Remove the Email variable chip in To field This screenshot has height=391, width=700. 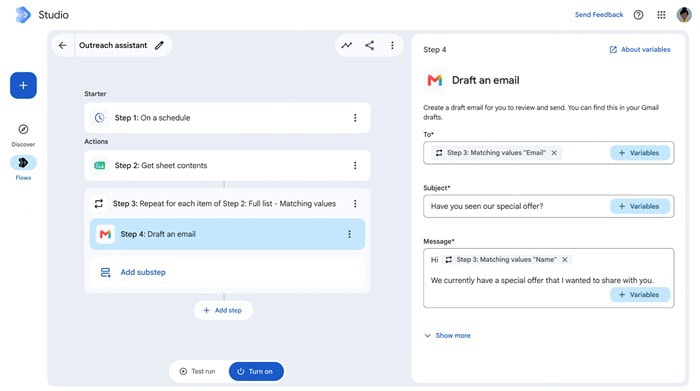(x=554, y=153)
